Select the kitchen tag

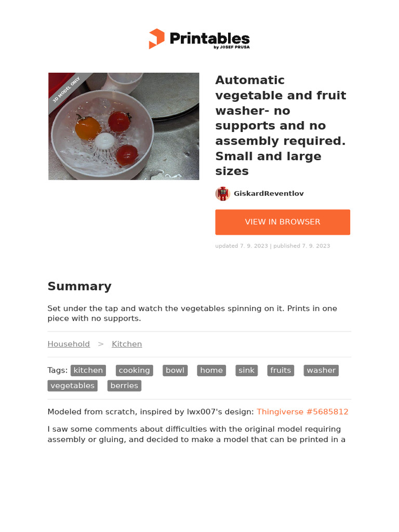click(x=88, y=370)
